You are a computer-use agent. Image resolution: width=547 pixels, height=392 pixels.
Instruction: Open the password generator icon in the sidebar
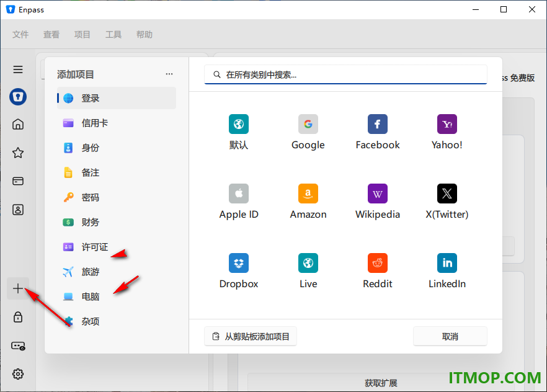click(18, 345)
